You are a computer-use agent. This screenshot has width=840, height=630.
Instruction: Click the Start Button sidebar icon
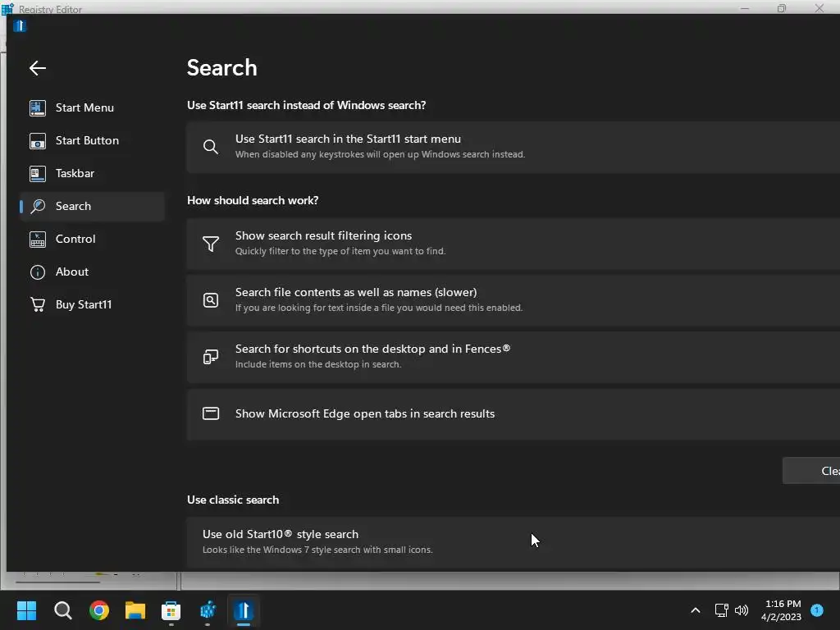click(38, 141)
